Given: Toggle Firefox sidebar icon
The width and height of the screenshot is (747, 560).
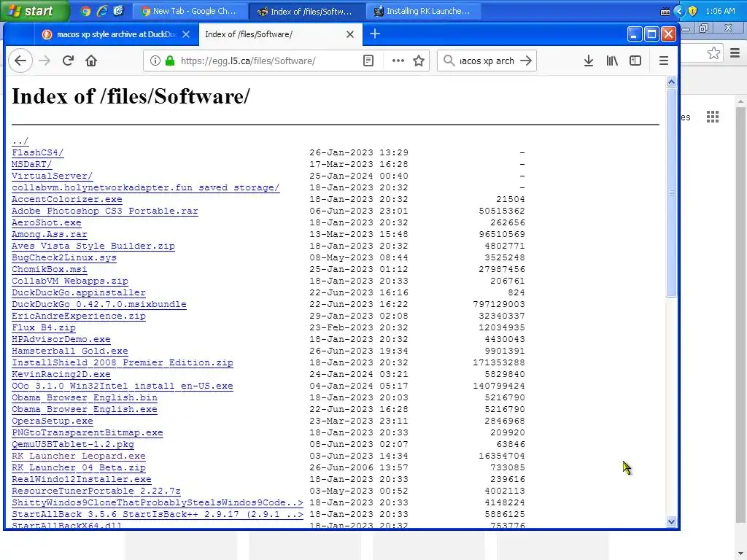Looking at the screenshot, I should (x=635, y=61).
